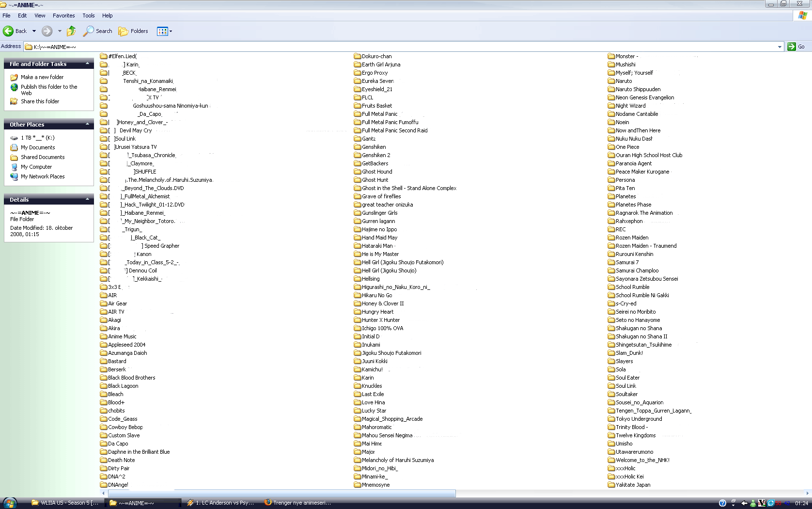Select the Hellsing folder icon
The height and width of the screenshot is (509, 812).
point(358,279)
